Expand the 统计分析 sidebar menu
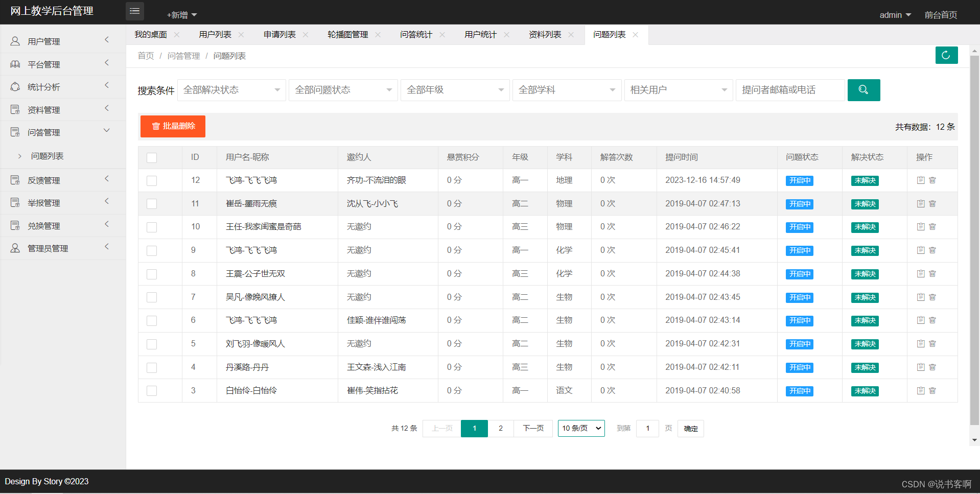 point(63,87)
